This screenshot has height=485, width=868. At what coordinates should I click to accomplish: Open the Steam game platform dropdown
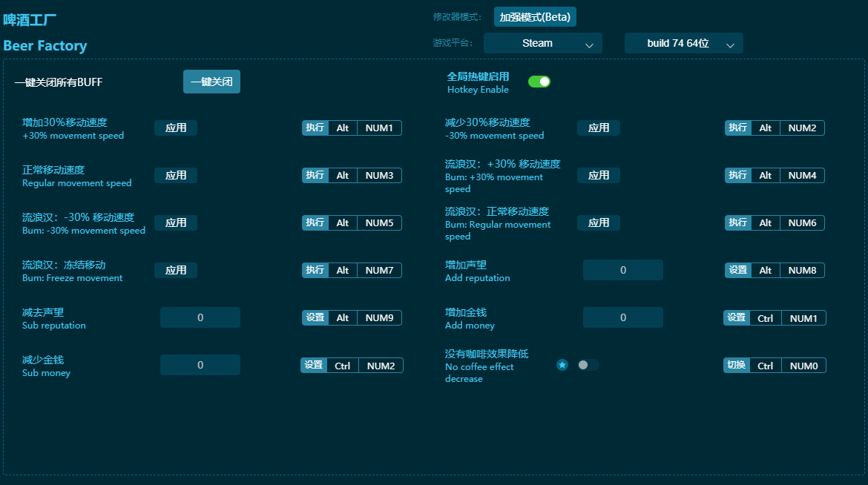click(x=542, y=44)
